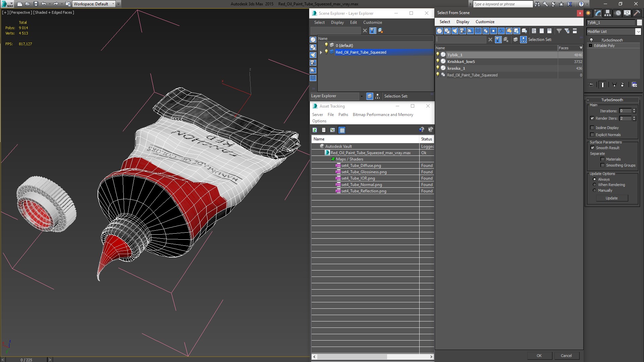Image resolution: width=644 pixels, height=362 pixels.
Task: Undo the last action
Action: (x=44, y=4)
